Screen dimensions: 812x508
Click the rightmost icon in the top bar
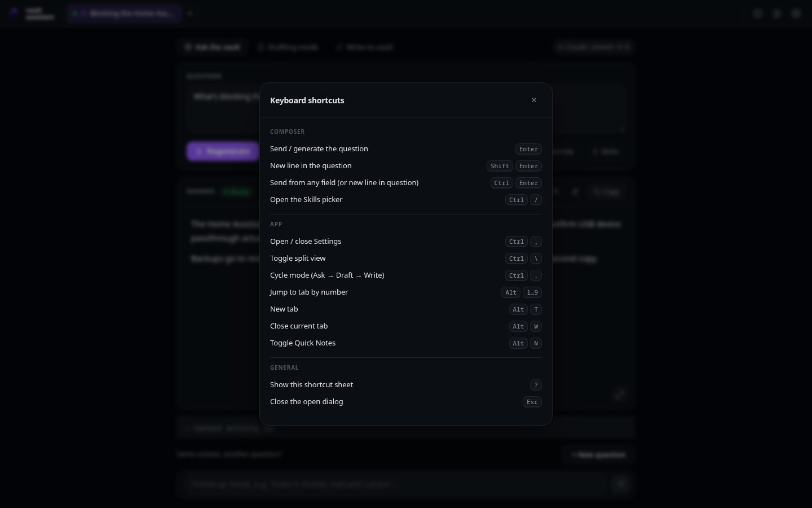pyautogui.click(x=796, y=14)
